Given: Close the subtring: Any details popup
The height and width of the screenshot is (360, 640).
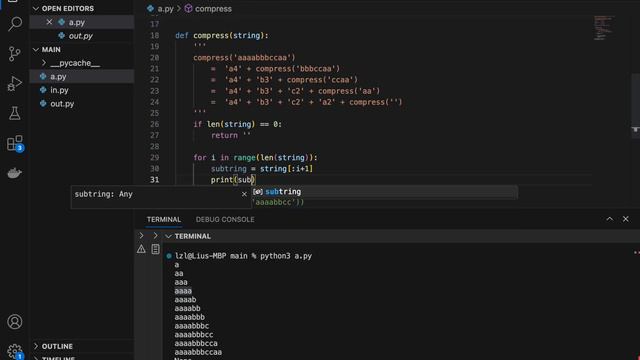Looking at the screenshot, I should click(244, 194).
